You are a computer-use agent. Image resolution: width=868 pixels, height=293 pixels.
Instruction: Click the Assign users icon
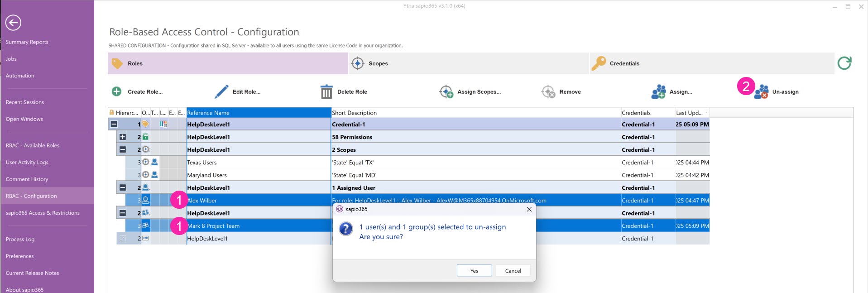(x=658, y=91)
